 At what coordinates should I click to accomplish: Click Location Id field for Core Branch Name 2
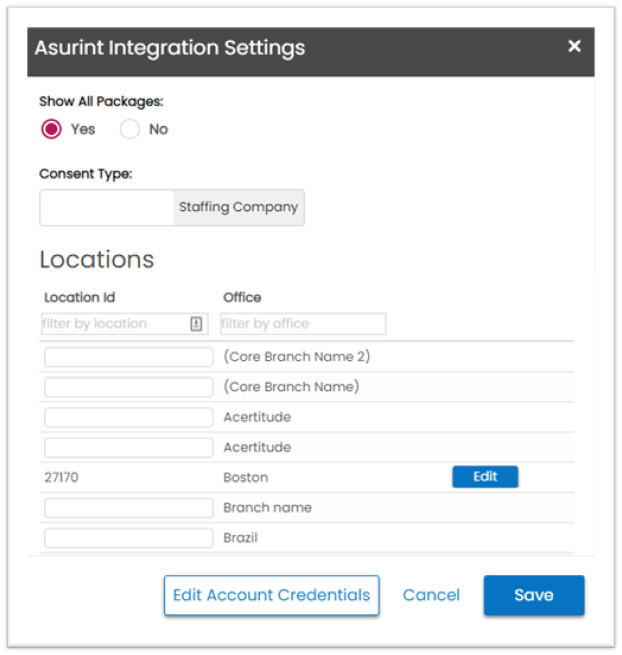click(x=129, y=357)
